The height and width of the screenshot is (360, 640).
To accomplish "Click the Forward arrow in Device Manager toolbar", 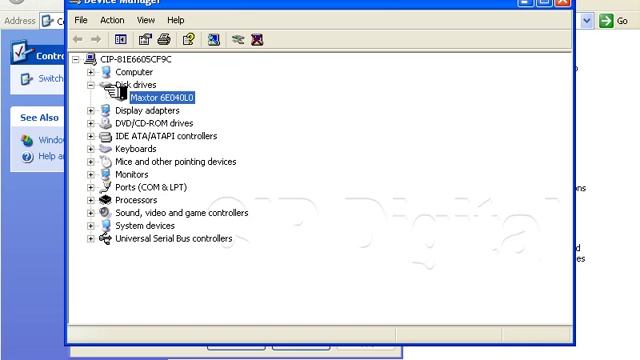I will 96,40.
